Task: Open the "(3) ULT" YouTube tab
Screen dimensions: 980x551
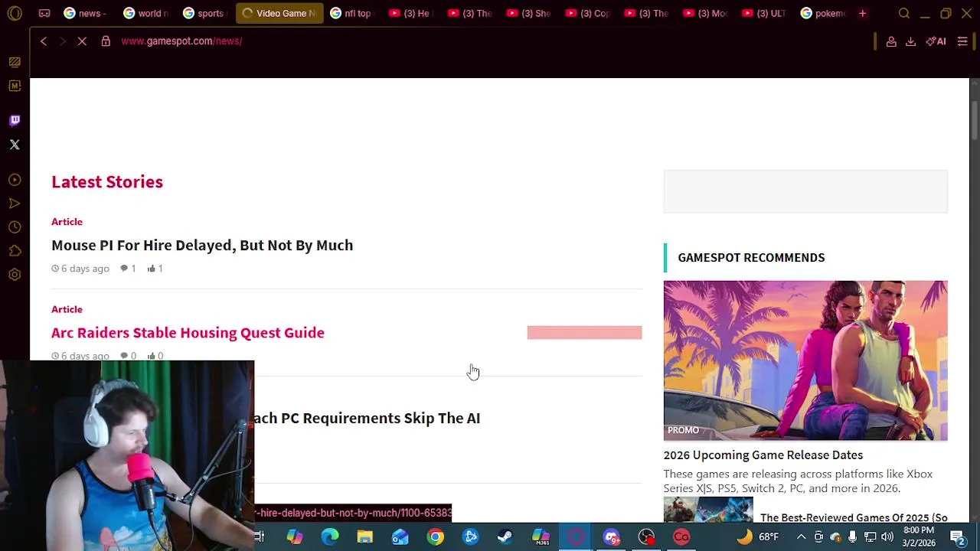Action: point(765,13)
